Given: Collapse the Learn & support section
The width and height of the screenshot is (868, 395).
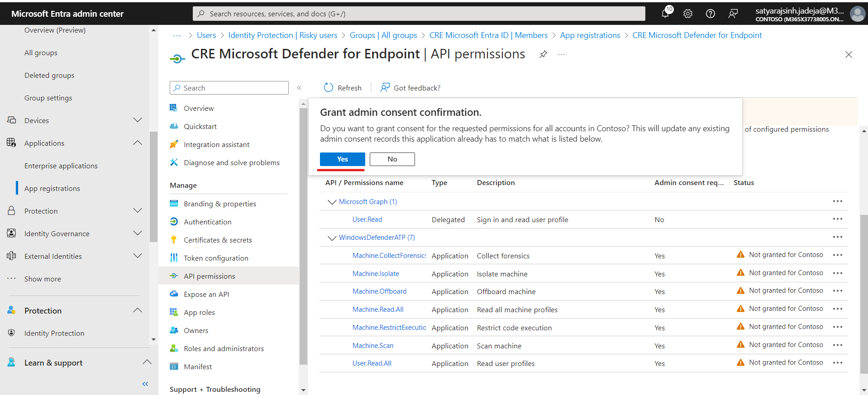Looking at the screenshot, I should [x=147, y=362].
